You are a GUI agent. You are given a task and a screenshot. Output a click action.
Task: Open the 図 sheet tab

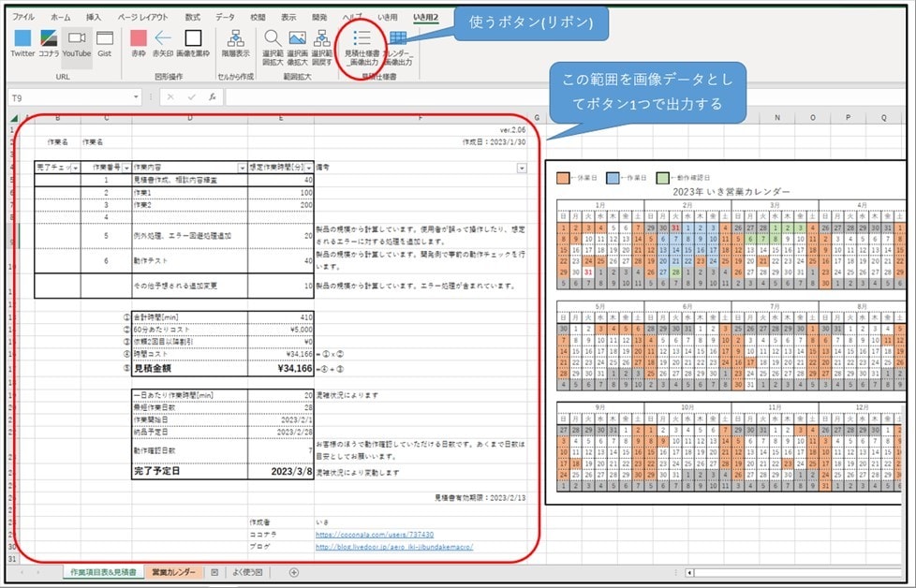pos(214,572)
